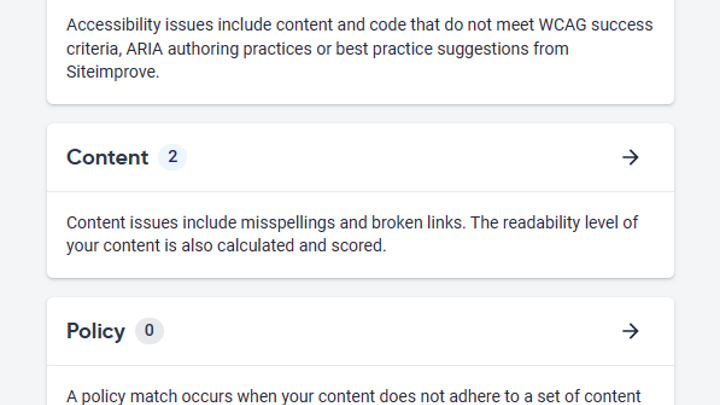This screenshot has width=720, height=405.
Task: Click the Policy issue count badge
Action: (x=149, y=331)
